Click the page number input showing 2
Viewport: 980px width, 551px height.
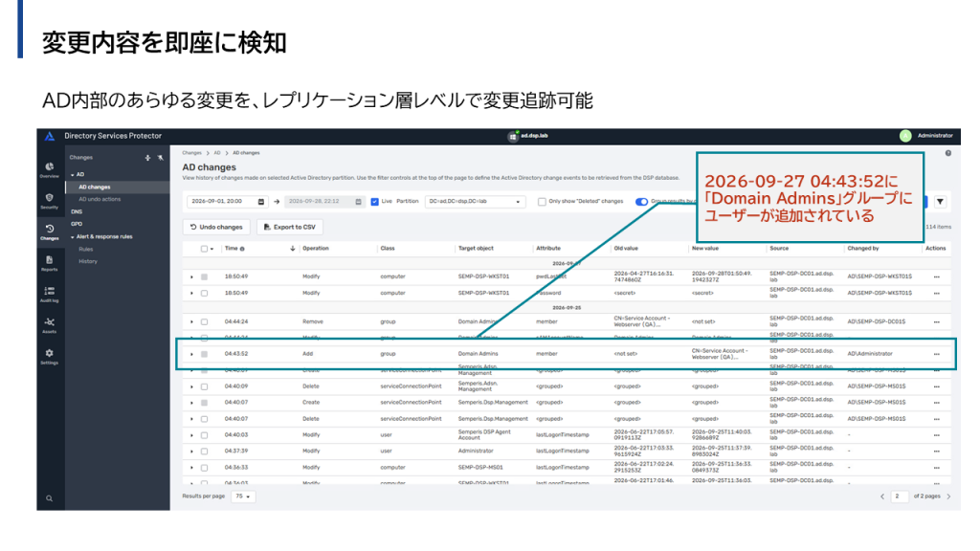coord(899,496)
